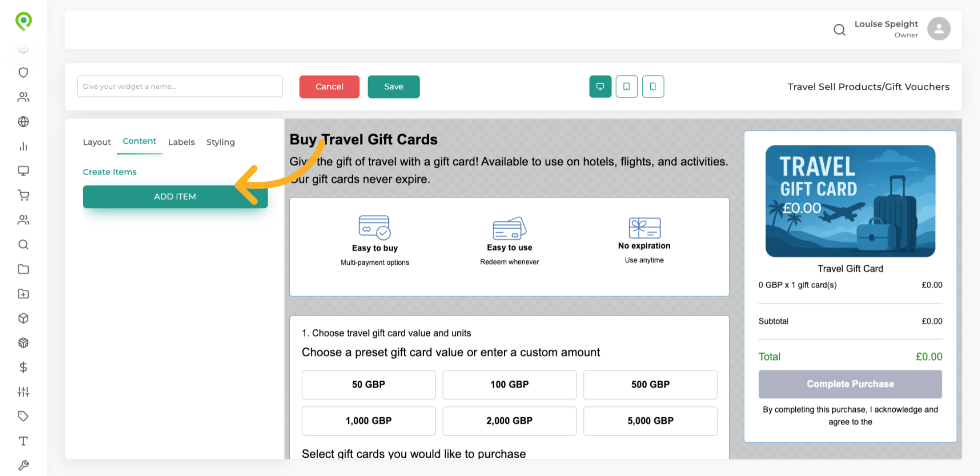The image size is (980, 476).
Task: Click the green Save button
Action: (x=394, y=87)
